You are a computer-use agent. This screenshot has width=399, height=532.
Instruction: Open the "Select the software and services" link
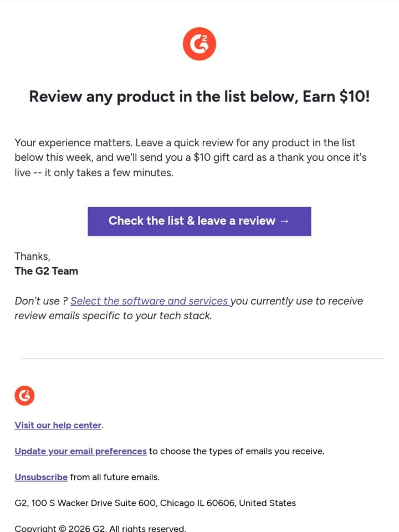point(150,301)
